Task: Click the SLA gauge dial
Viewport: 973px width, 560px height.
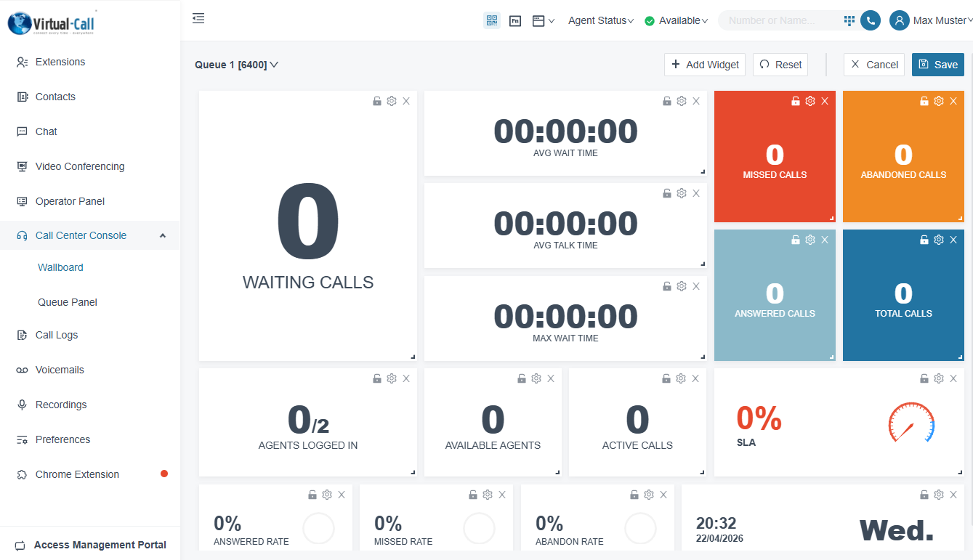Action: point(911,423)
